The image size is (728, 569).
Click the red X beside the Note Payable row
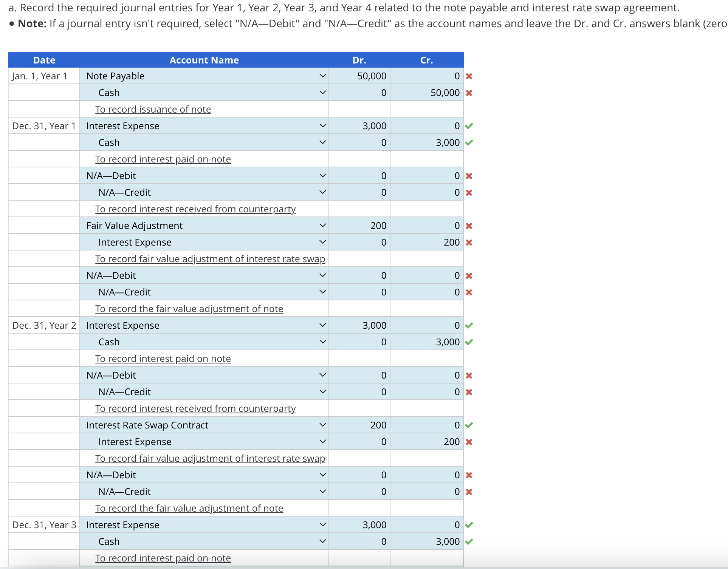click(x=469, y=76)
